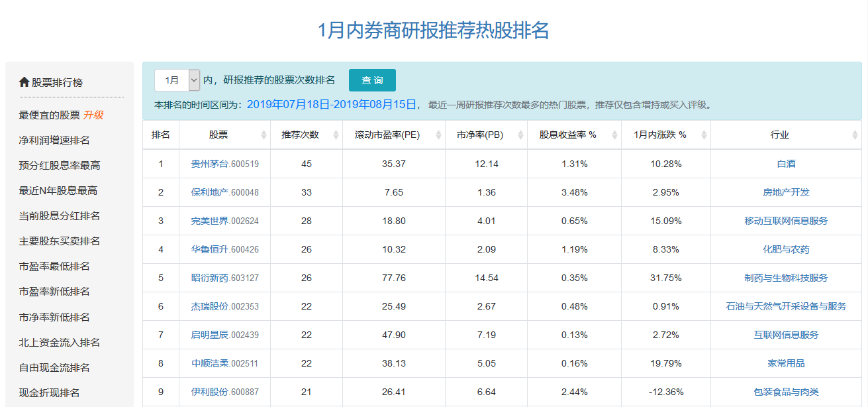Open 杰瑞股份.002353 stock link

225,306
